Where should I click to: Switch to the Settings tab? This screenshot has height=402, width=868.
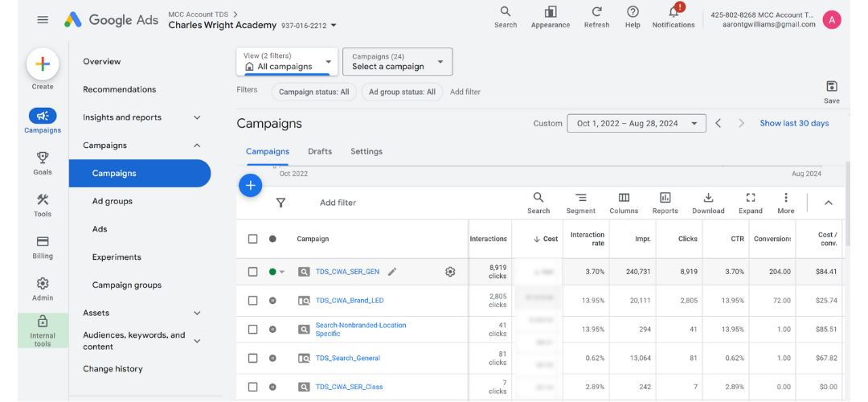tap(366, 151)
